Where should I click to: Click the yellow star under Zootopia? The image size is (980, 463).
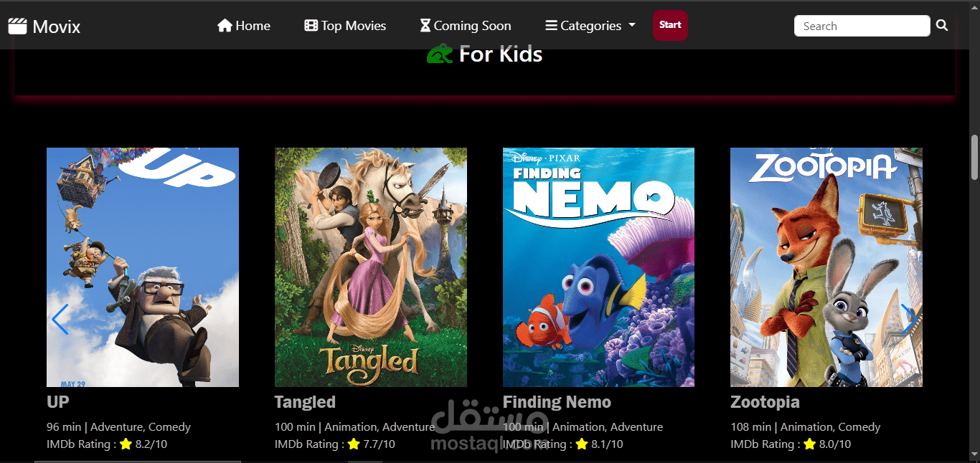[x=810, y=444]
